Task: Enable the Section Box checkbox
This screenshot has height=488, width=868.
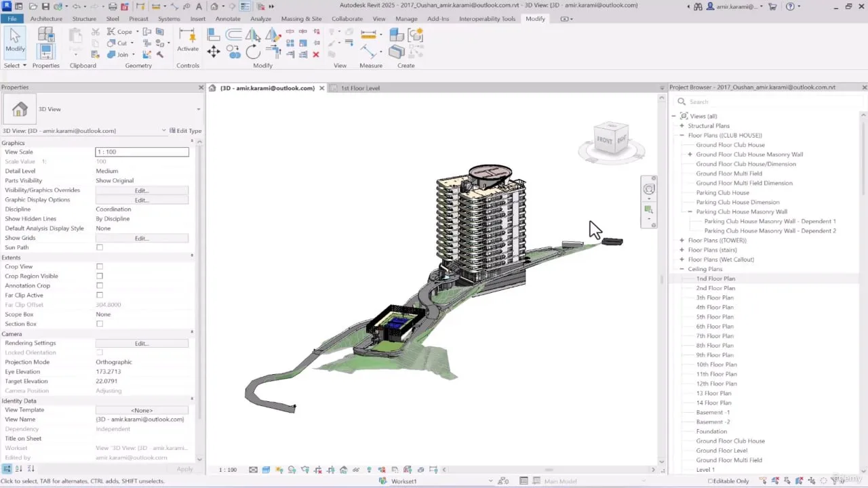Action: tap(100, 324)
